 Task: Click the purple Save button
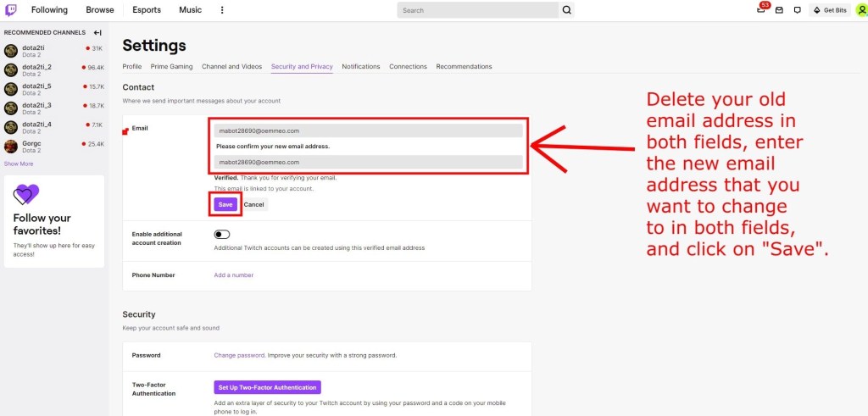225,204
